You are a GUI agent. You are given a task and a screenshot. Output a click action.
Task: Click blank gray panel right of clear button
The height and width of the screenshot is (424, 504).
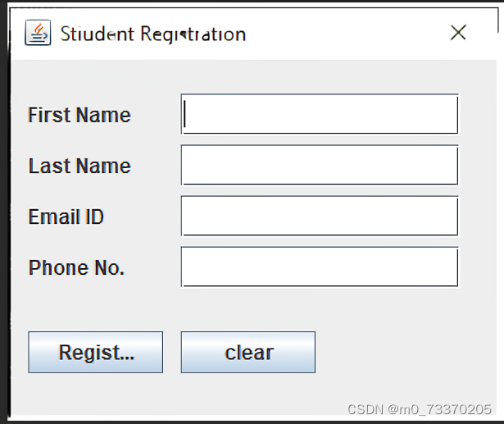[402, 353]
